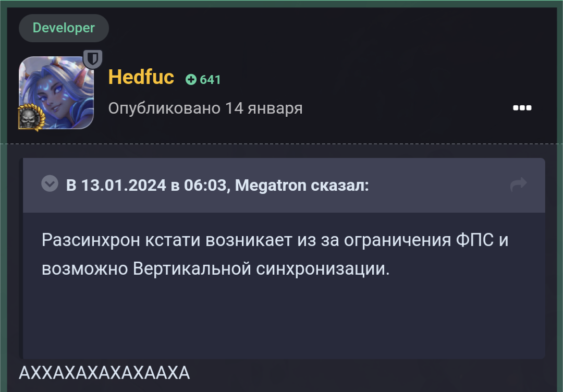Open Hedfuc's profile picture
Image resolution: width=563 pixels, height=392 pixels.
pos(56,92)
